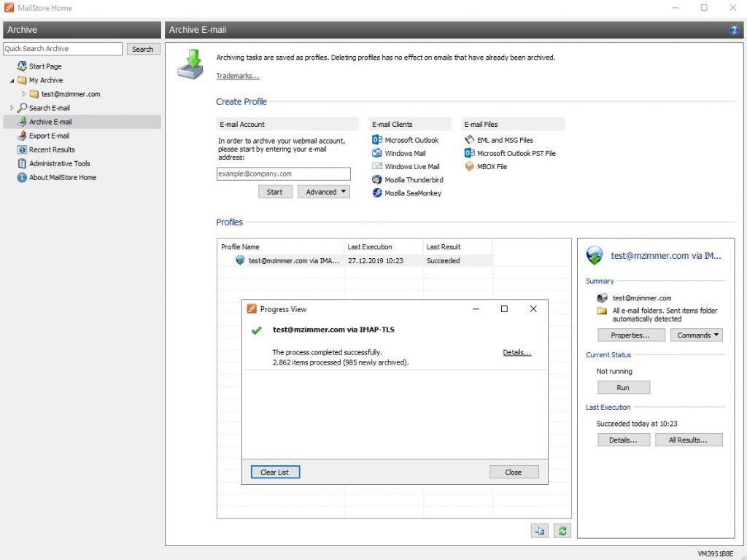The height and width of the screenshot is (560, 747).
Task: Open the Advanced dropdown button
Action: pyautogui.click(x=324, y=192)
